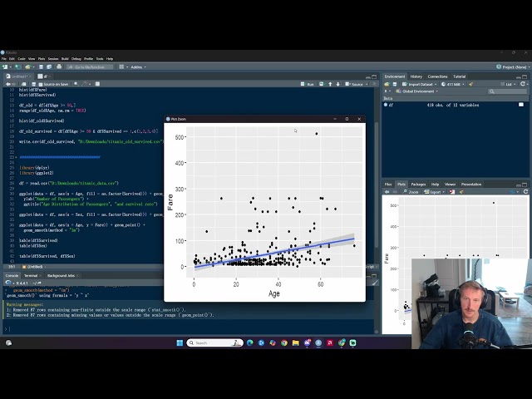Click the Re-run previous code icon
The height and width of the screenshot is (399, 532).
(322, 84)
